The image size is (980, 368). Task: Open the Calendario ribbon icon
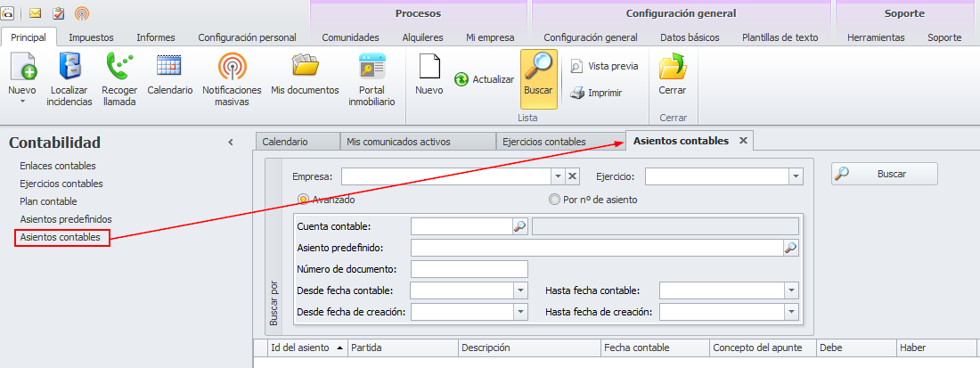pos(169,68)
